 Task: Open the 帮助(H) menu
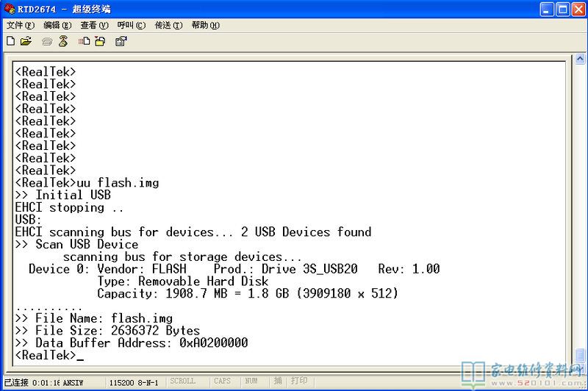point(205,25)
